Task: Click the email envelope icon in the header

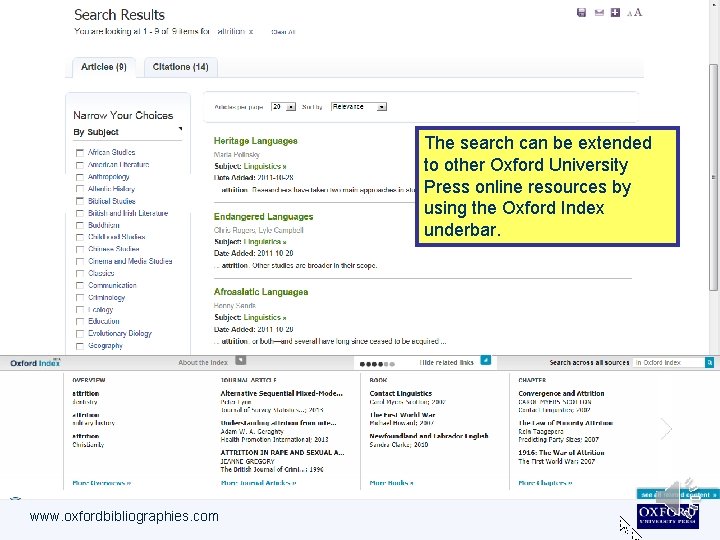Action: click(599, 13)
